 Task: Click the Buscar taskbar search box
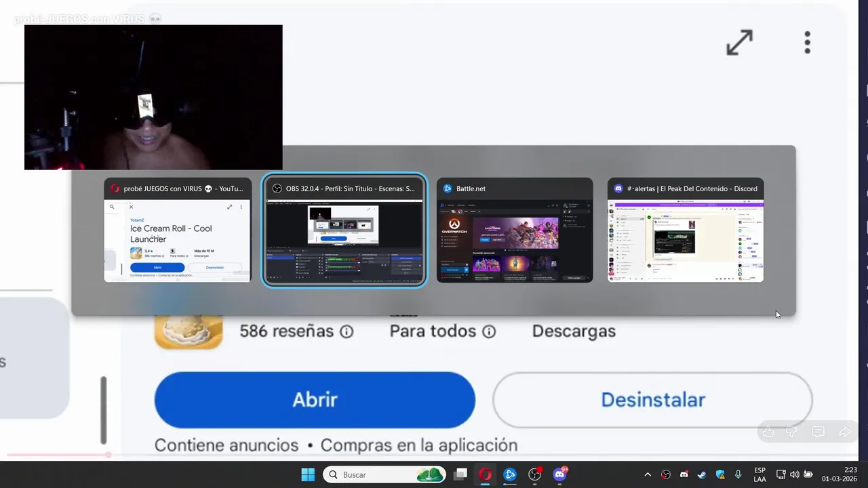[x=384, y=474]
